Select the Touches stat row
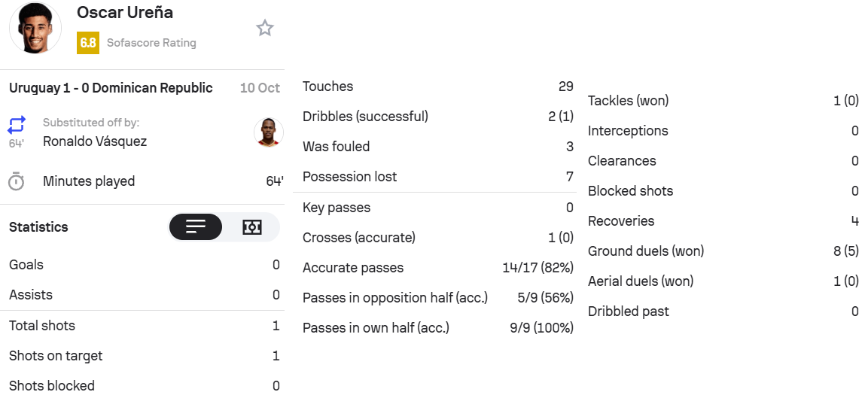This screenshot has height=395, width=868. (x=437, y=87)
